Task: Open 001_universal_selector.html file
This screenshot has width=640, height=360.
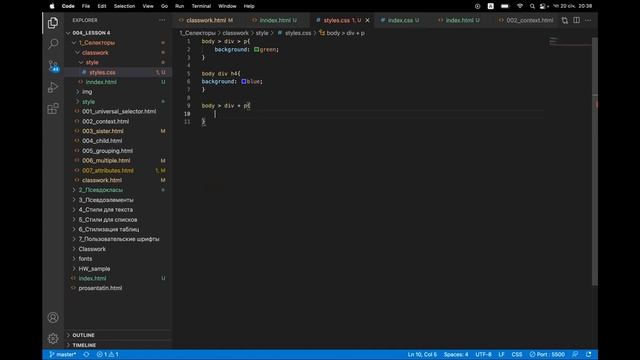Action: pos(118,111)
